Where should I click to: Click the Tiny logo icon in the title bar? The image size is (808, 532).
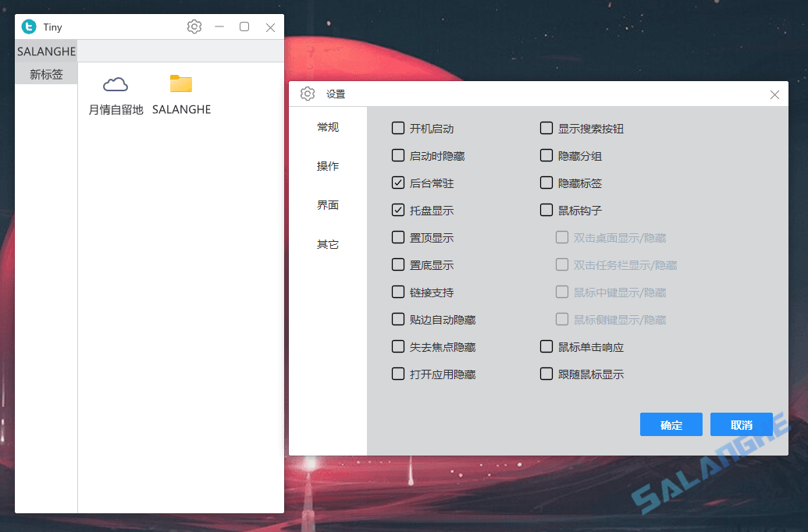point(29,27)
